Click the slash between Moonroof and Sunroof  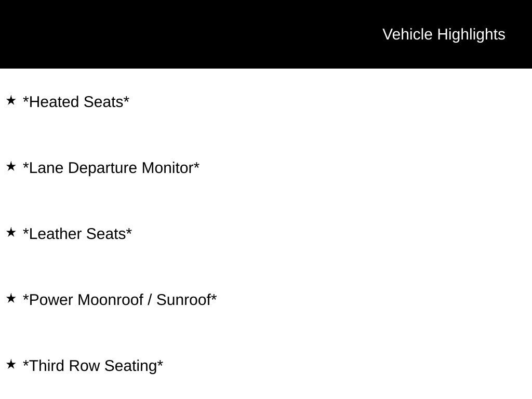click(150, 300)
